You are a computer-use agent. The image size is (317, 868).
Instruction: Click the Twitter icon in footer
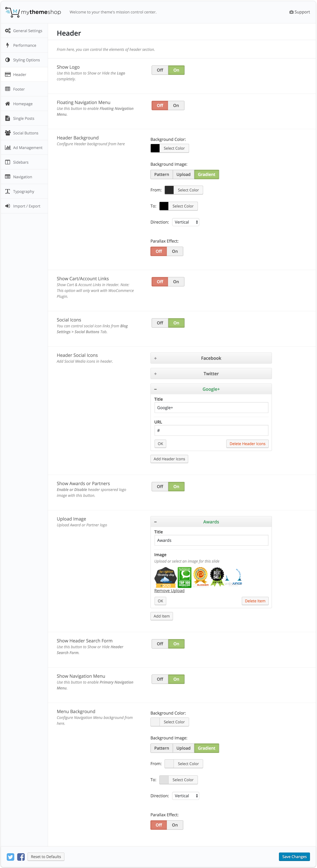(11, 857)
